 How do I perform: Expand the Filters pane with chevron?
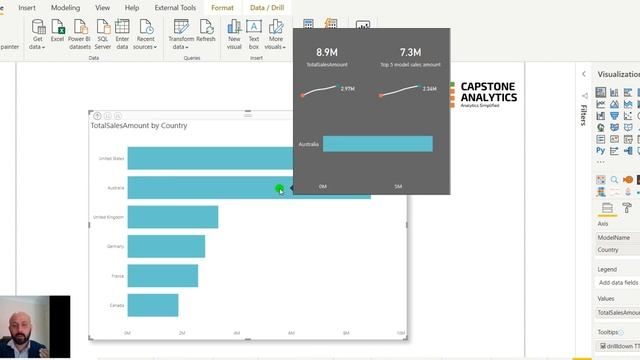[x=584, y=74]
